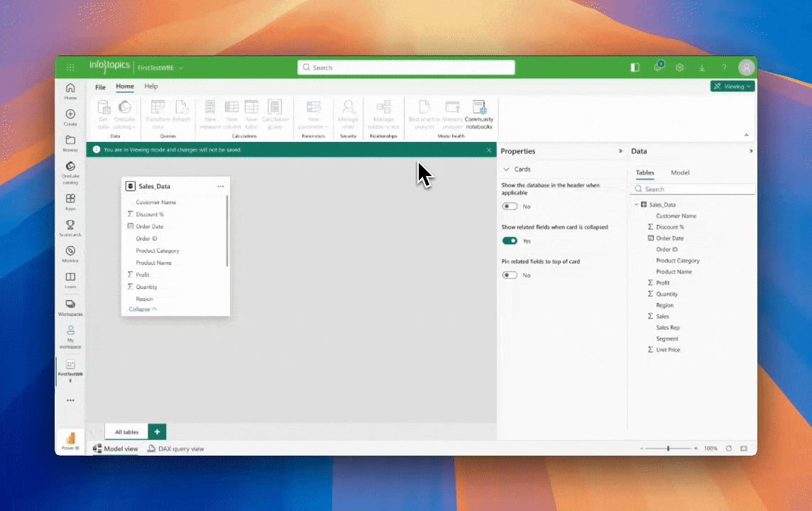
Task: Click the Monitor icon in sidebar
Action: point(70,253)
